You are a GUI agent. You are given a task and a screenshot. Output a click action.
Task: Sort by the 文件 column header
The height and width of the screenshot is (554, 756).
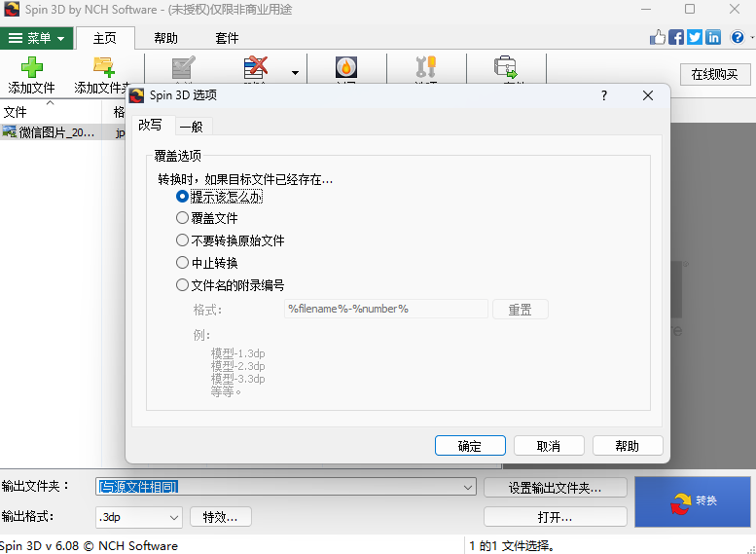(x=51, y=111)
